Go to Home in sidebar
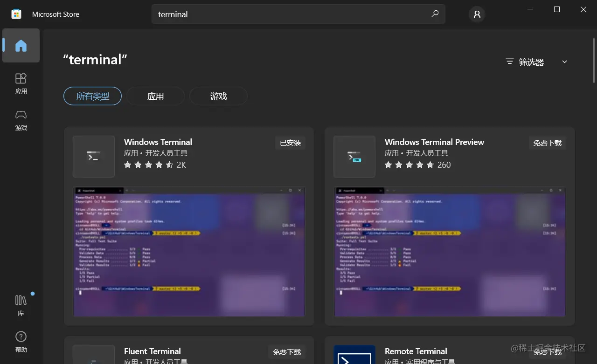Screen dimensions: 597x364 [21, 46]
